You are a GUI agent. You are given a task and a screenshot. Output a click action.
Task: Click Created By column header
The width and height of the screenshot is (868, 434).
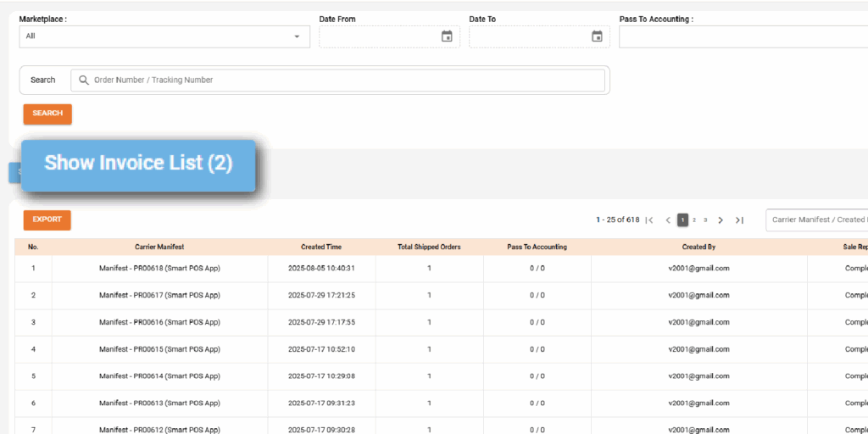coord(698,247)
